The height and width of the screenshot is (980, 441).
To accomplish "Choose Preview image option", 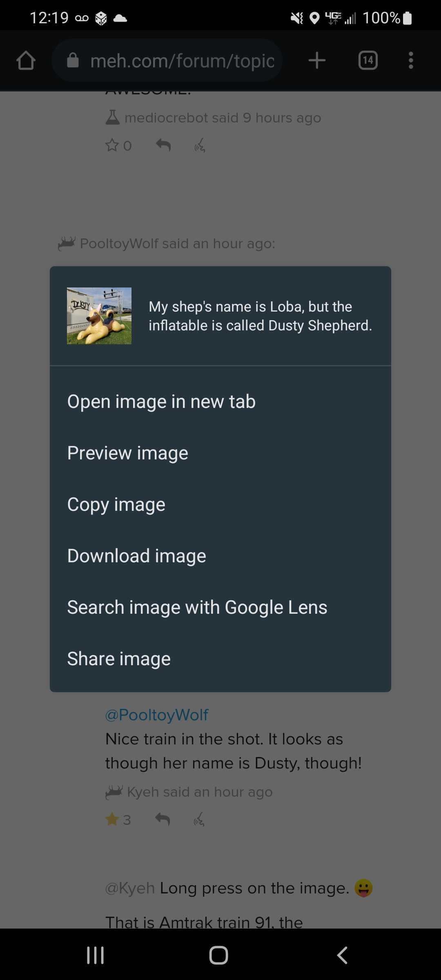I will pos(127,453).
